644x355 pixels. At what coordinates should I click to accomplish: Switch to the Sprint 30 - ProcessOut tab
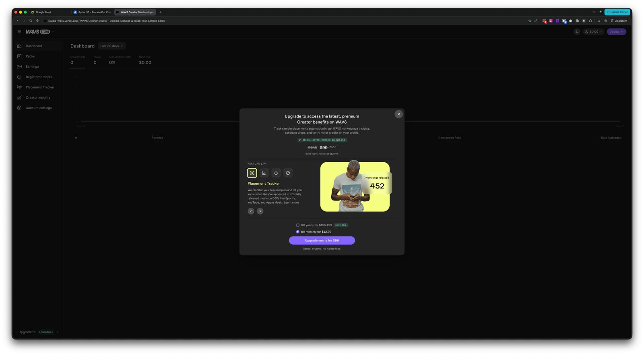tap(92, 12)
